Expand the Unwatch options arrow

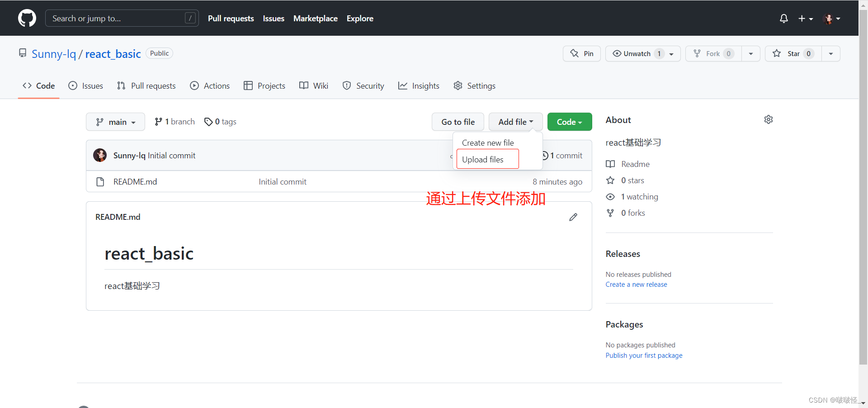(x=672, y=54)
